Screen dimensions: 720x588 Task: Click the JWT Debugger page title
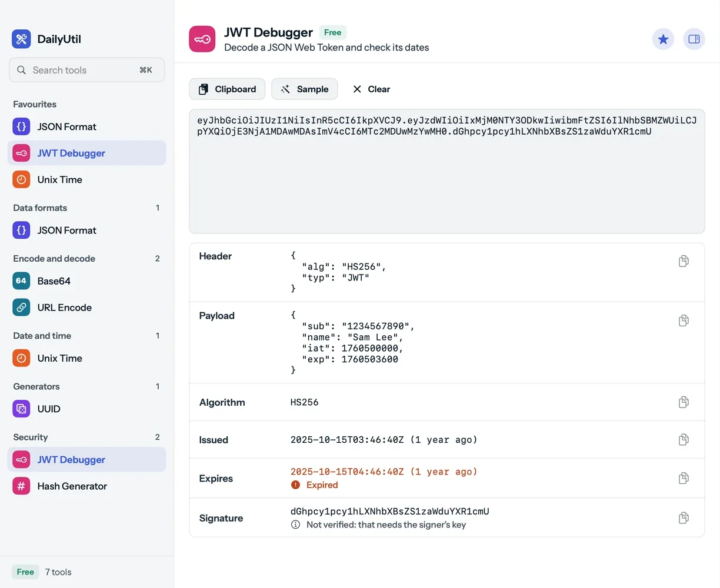click(268, 32)
